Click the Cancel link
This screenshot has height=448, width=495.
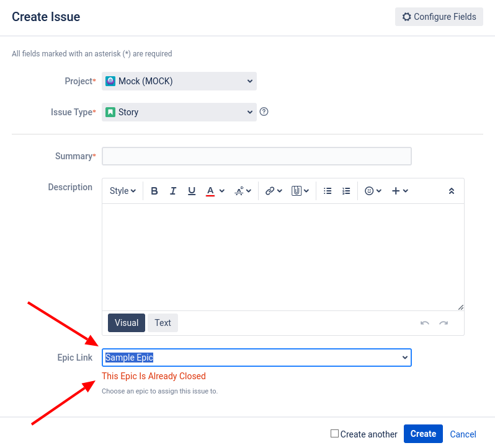click(463, 434)
